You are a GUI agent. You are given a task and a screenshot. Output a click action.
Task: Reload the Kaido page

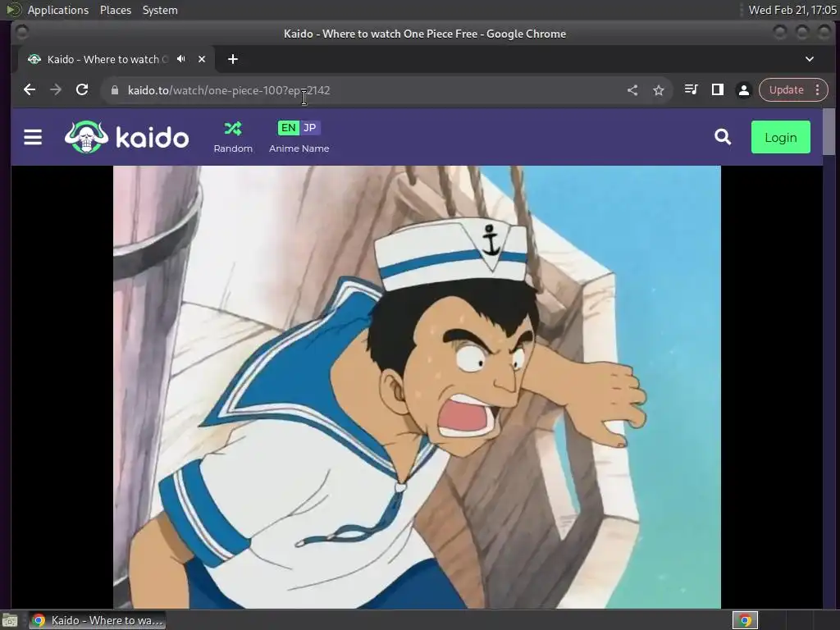(x=82, y=89)
